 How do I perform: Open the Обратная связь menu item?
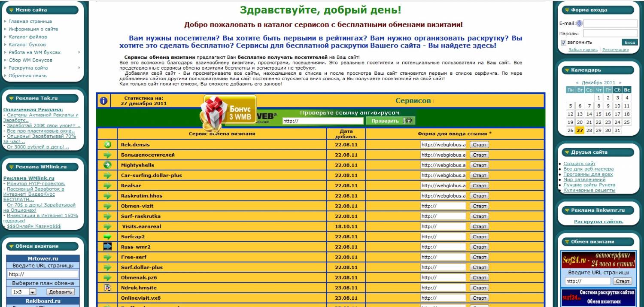[x=27, y=76]
